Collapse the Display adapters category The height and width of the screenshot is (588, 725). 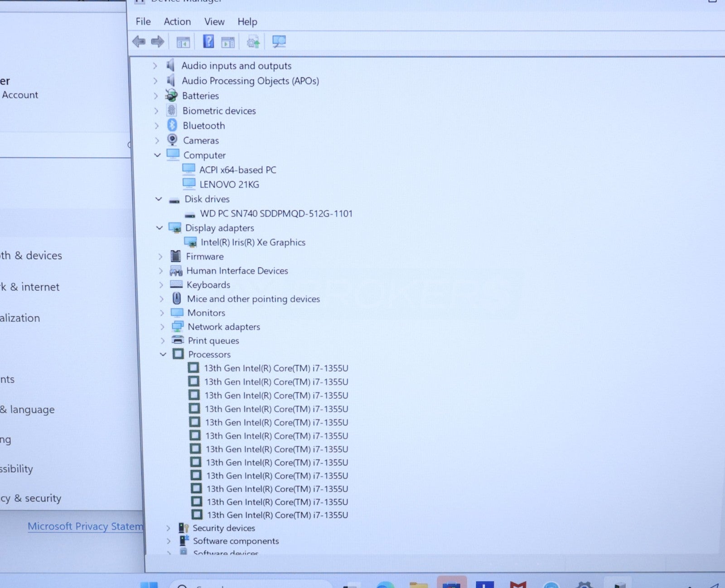159,228
